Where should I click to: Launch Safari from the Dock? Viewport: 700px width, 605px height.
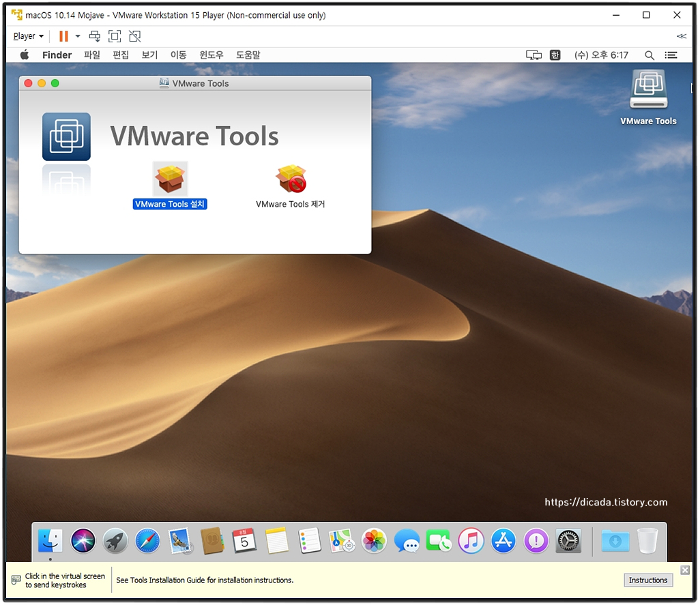click(x=147, y=541)
